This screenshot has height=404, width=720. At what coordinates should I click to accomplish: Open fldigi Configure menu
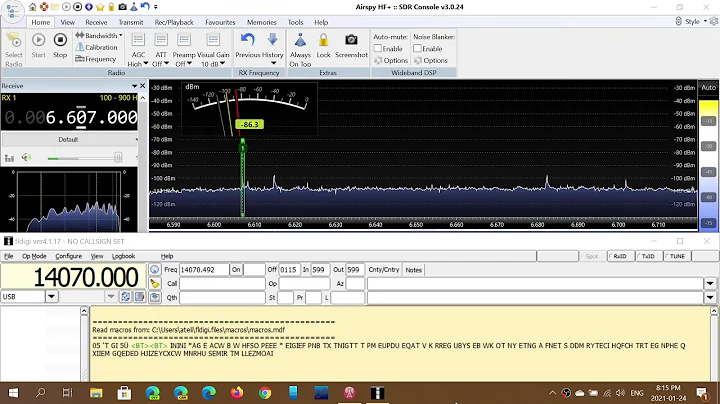tap(68, 256)
